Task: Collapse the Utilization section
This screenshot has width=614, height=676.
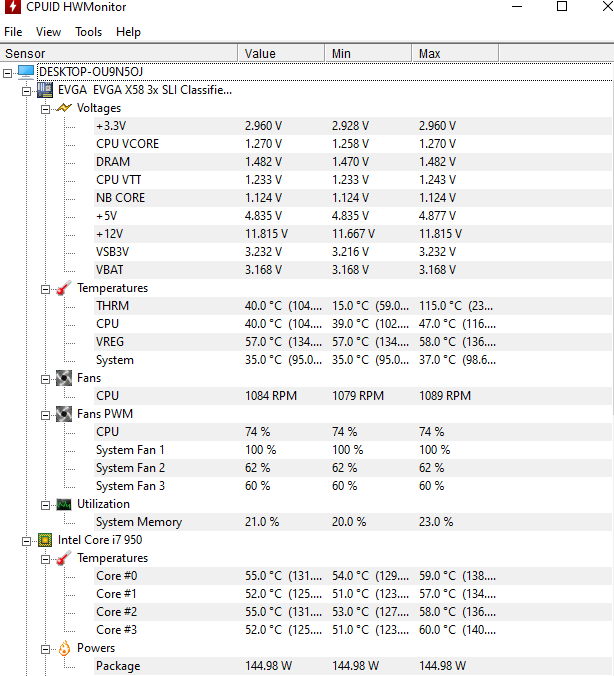Action: coord(45,506)
